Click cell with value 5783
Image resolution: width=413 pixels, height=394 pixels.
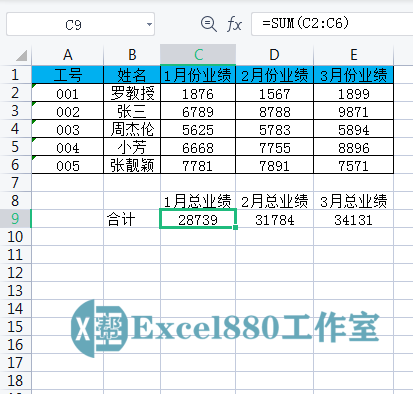(274, 129)
